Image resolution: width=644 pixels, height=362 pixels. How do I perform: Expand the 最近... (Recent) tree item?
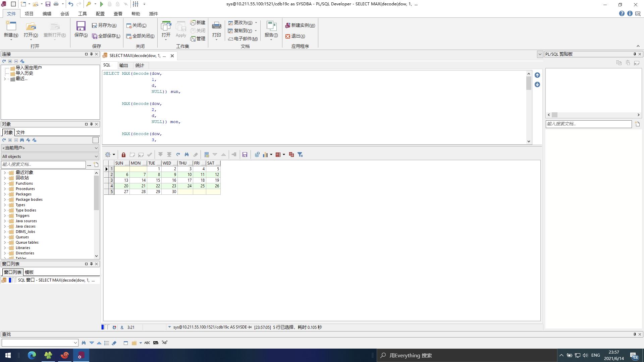[x=4, y=78]
